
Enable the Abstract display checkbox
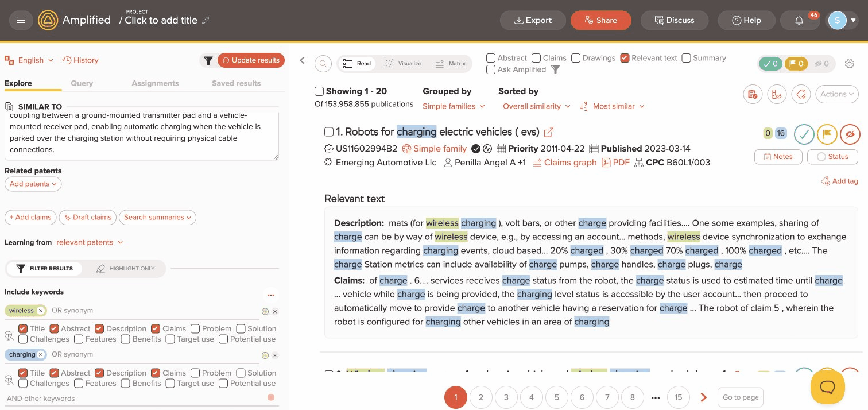(491, 57)
